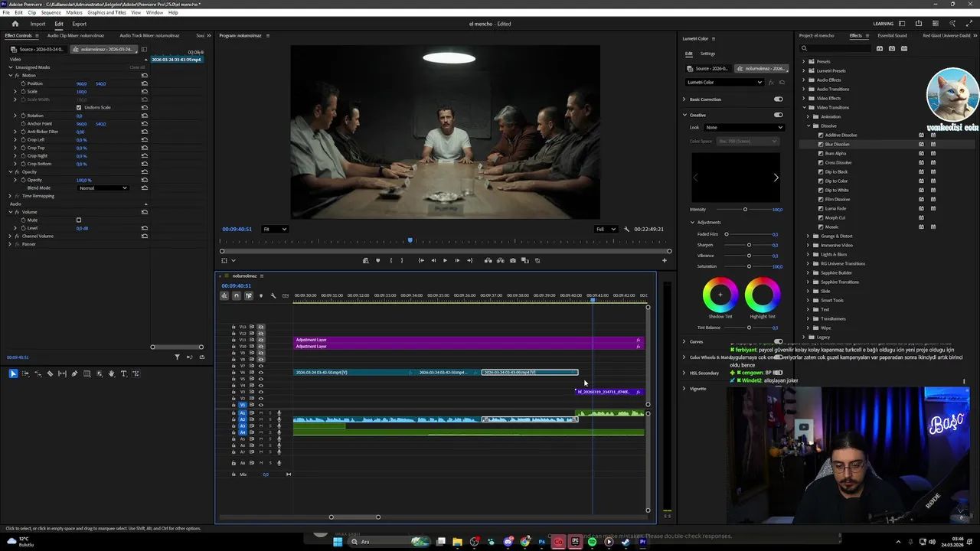Select Cross Dissolve transition
This screenshot has width=980, height=551.
838,162
